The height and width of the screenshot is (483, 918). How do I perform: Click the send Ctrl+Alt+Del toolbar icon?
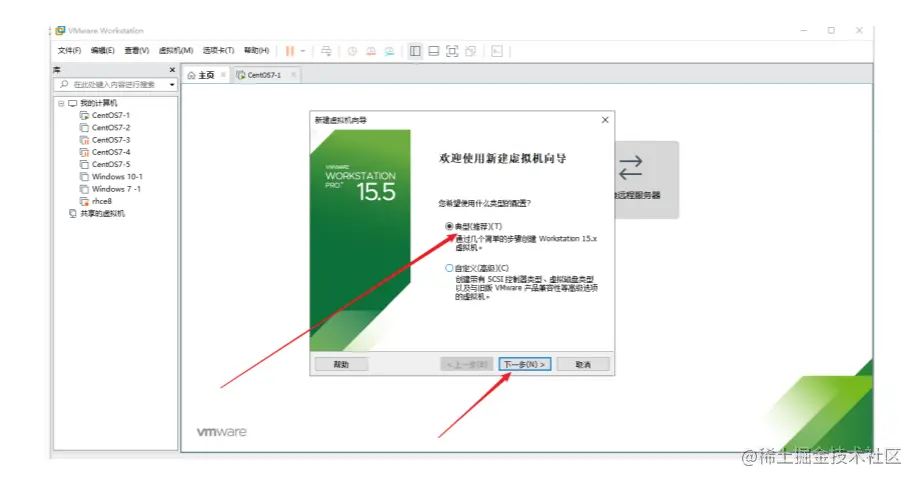pos(326,51)
